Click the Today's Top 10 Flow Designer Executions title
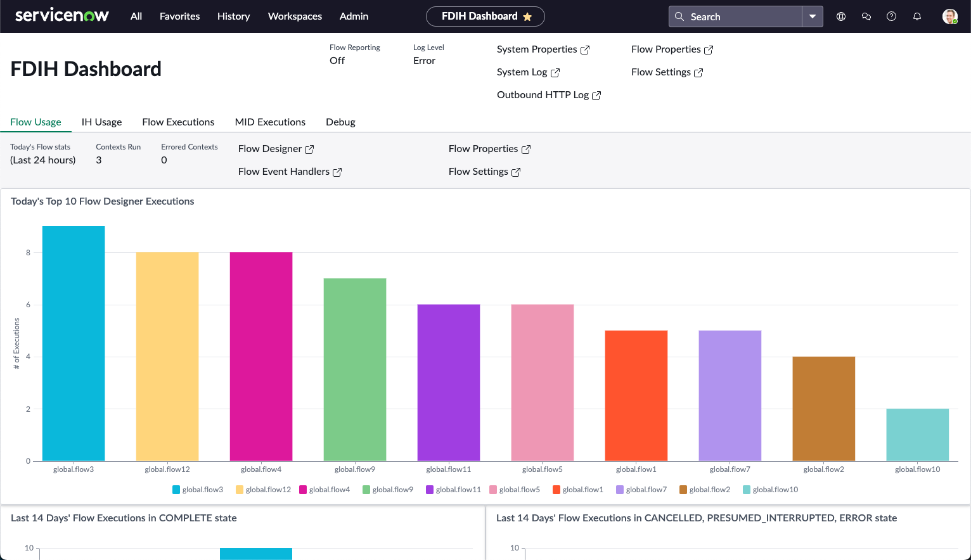 103,201
